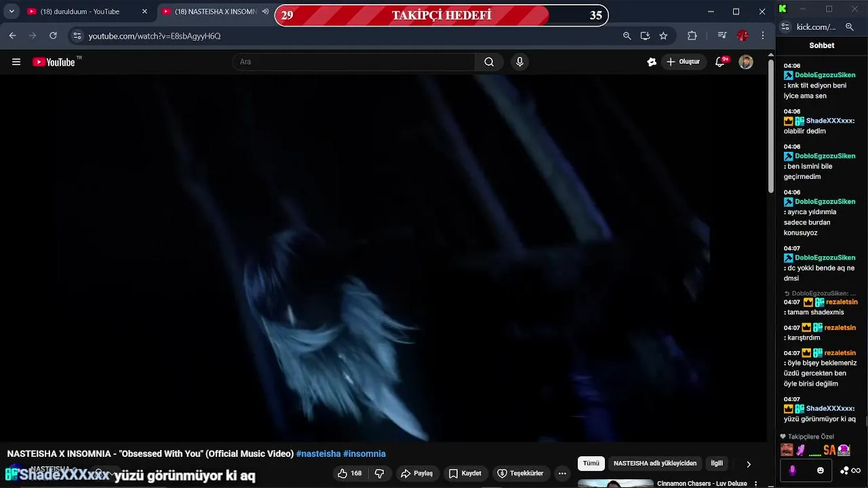Viewport: 868px width, 488px height.
Task: Click DobloEgzozuSiken name at first 04:06 message
Action: click(825, 75)
